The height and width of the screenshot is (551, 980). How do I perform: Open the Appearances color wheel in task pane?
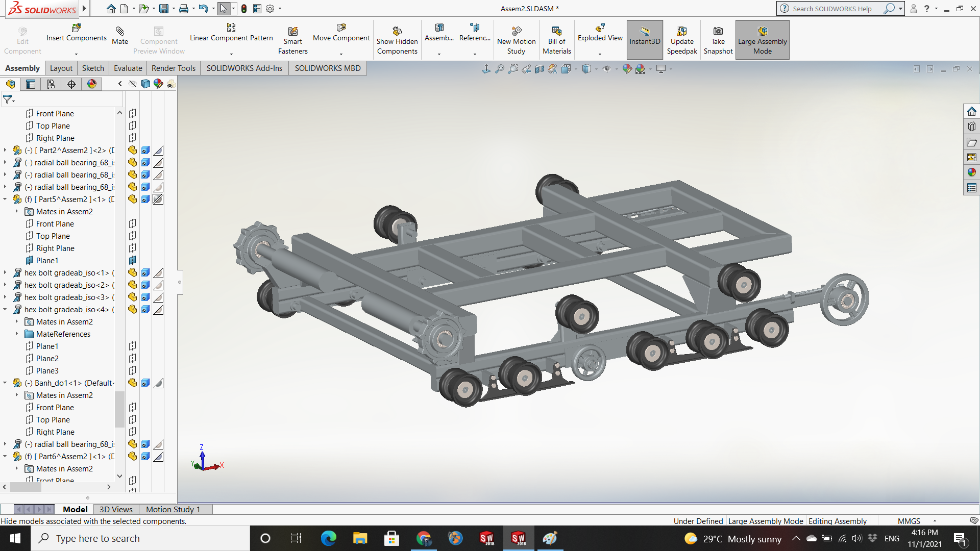point(971,172)
